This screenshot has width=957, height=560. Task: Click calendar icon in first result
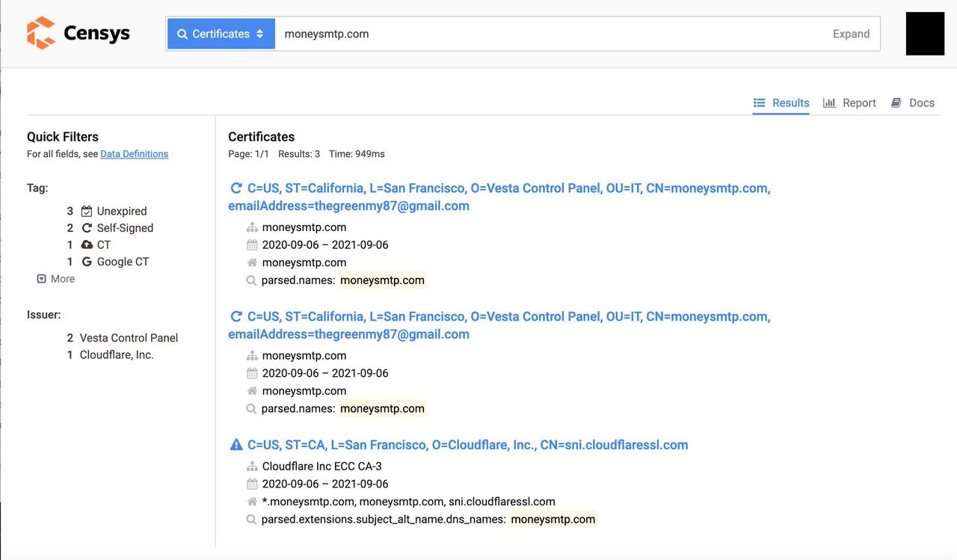[252, 244]
